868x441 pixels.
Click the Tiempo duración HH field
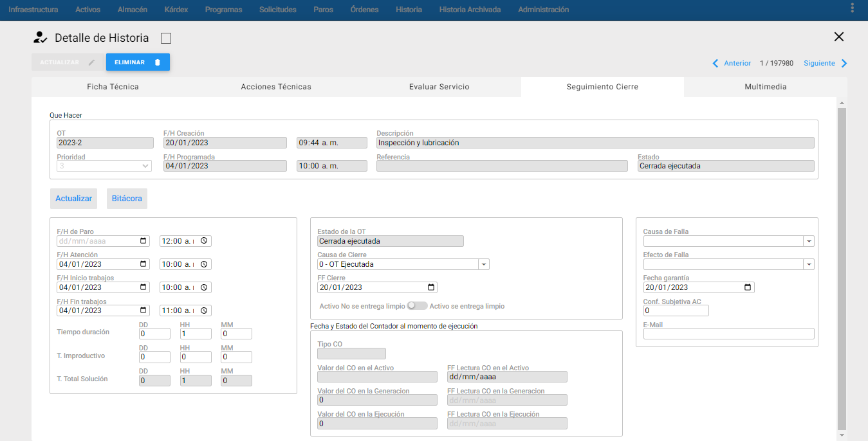pyautogui.click(x=196, y=334)
